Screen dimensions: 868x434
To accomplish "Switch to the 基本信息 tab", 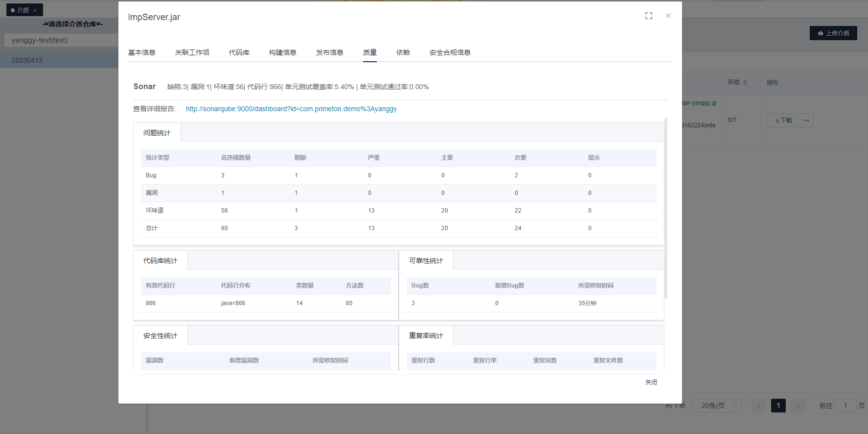I will point(142,52).
